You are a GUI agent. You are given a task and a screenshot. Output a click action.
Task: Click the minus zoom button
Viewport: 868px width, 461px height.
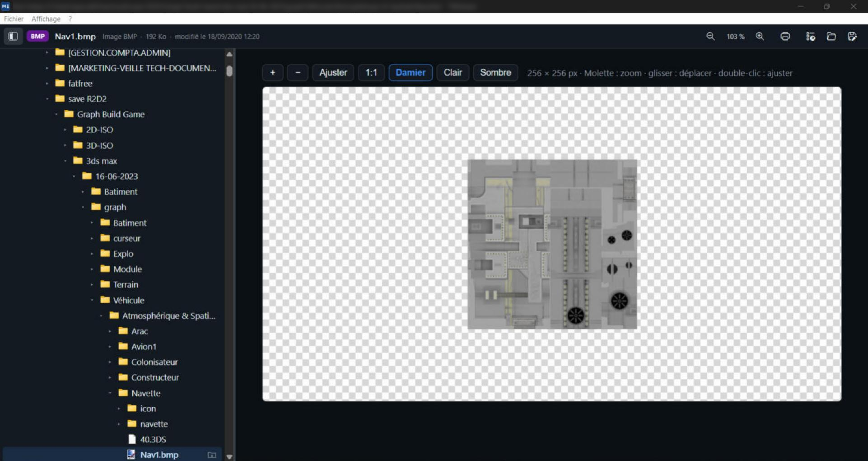click(x=298, y=72)
